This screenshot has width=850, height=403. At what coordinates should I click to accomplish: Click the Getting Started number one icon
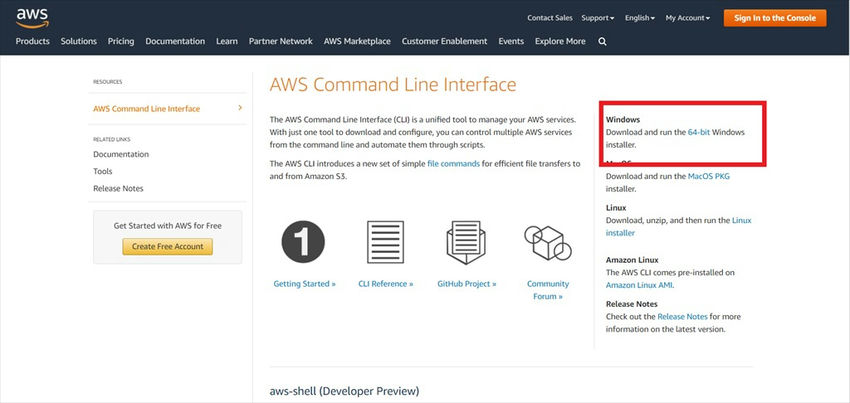tap(303, 242)
